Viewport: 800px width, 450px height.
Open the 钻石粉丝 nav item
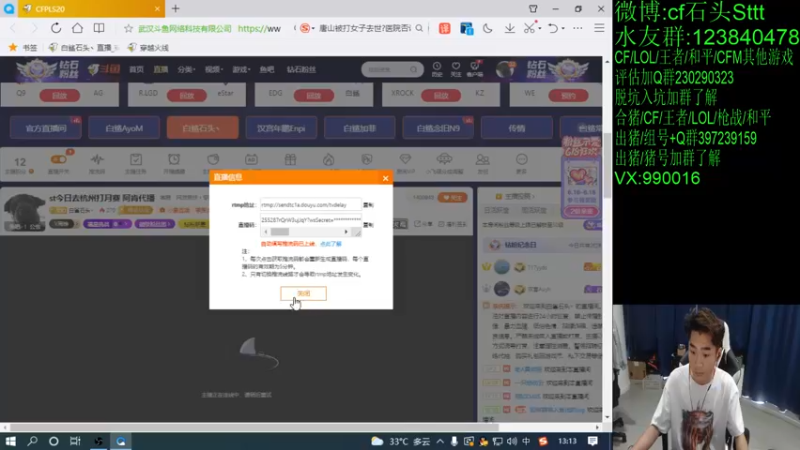click(301, 69)
